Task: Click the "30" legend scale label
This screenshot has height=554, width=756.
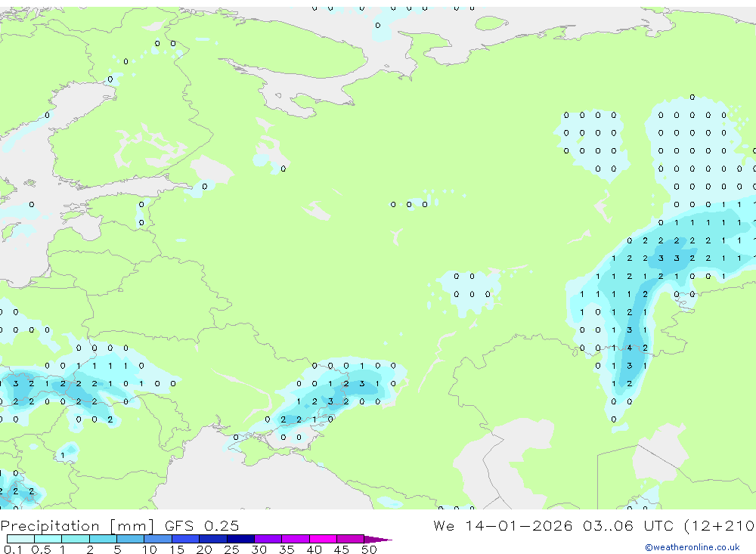Action: (259, 549)
